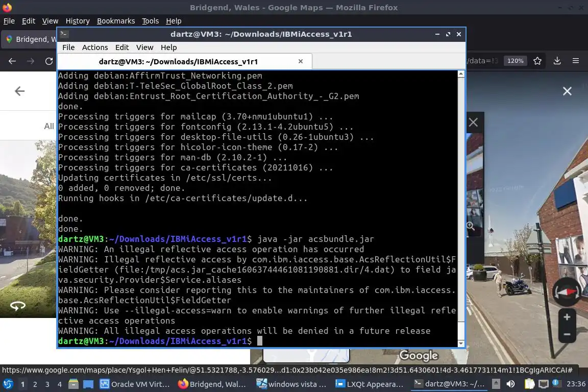
Task: Open file manager from taskbar quick launch
Action: point(73,384)
